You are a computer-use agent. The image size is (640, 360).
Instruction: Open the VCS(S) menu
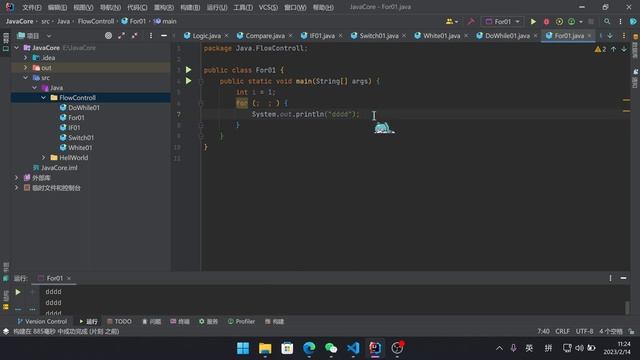(268, 7)
